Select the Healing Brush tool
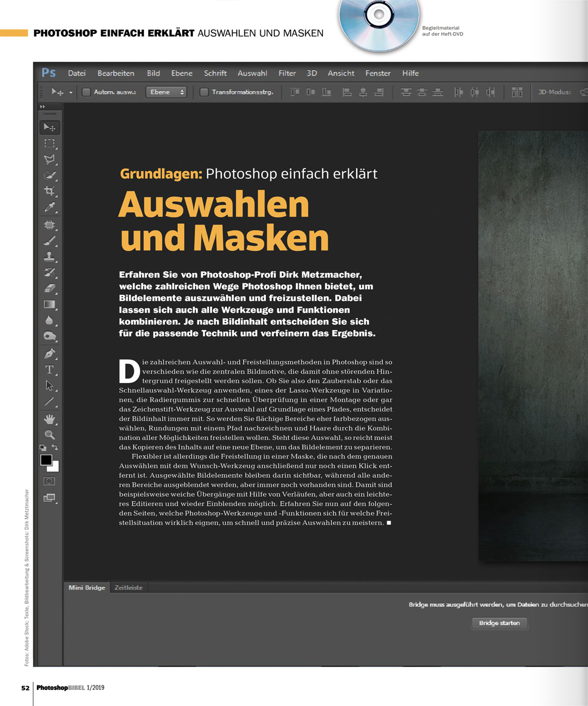 (50, 225)
